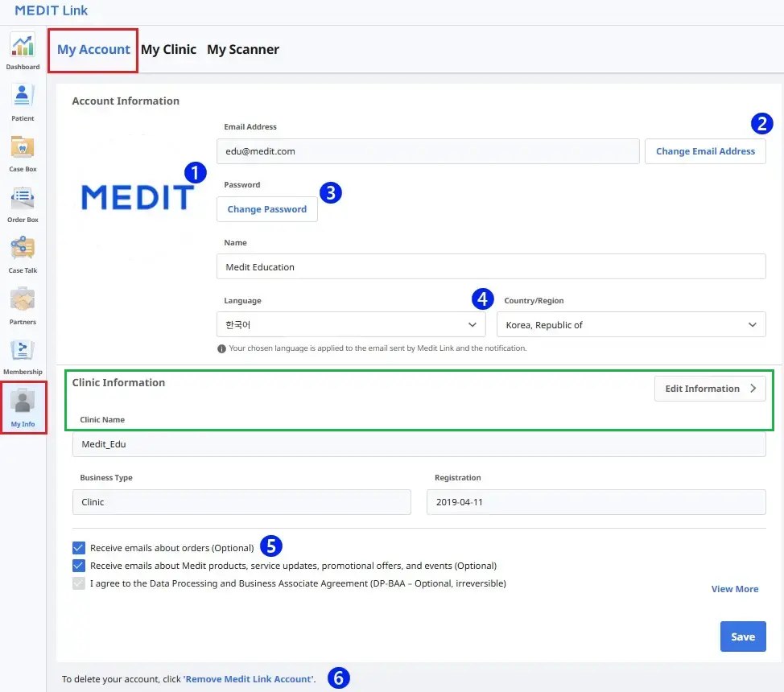Viewport: 784px width, 692px height.
Task: Click the Email Address field
Action: point(428,151)
